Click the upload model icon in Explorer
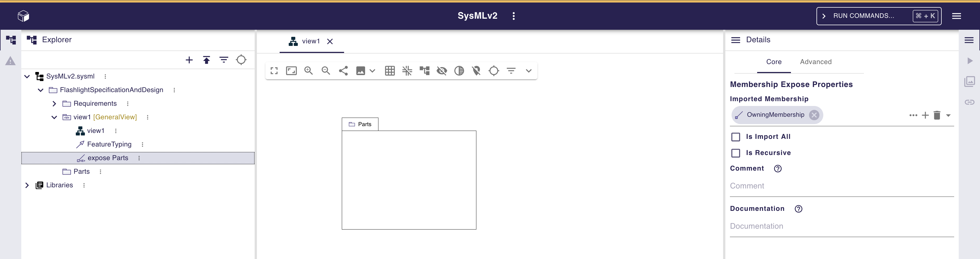This screenshot has height=259, width=980. (206, 60)
